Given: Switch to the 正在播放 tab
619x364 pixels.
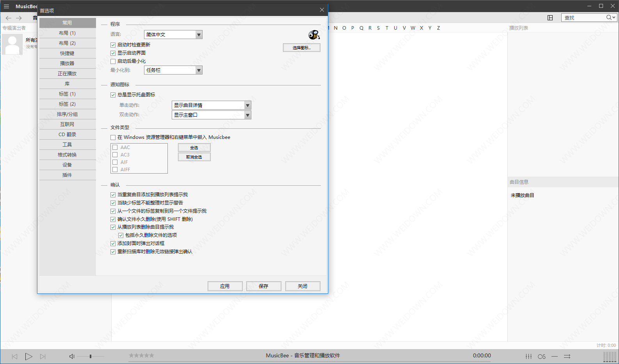Looking at the screenshot, I should pos(68,74).
